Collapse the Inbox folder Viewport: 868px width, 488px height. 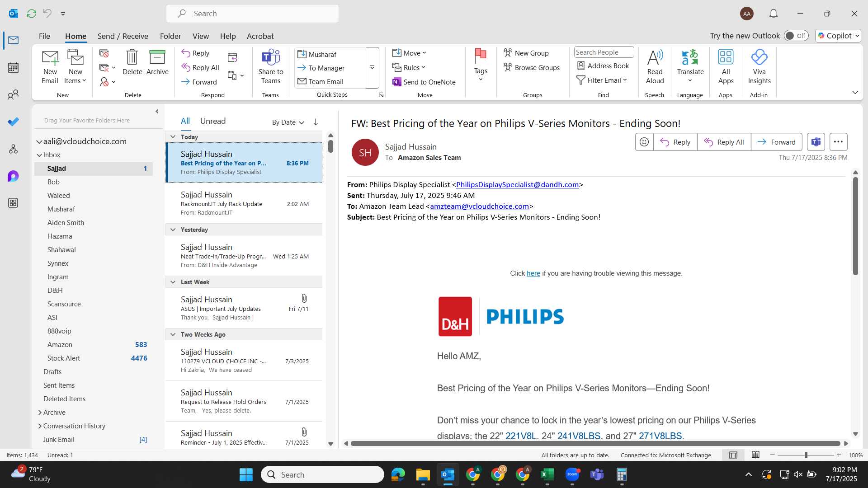[39, 155]
